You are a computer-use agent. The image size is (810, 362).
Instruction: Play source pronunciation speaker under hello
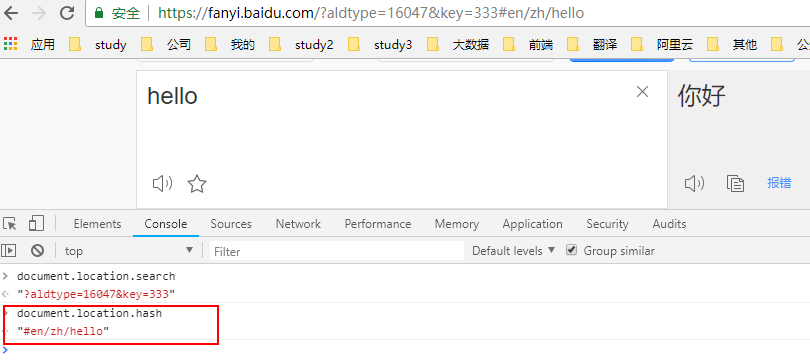tap(162, 183)
